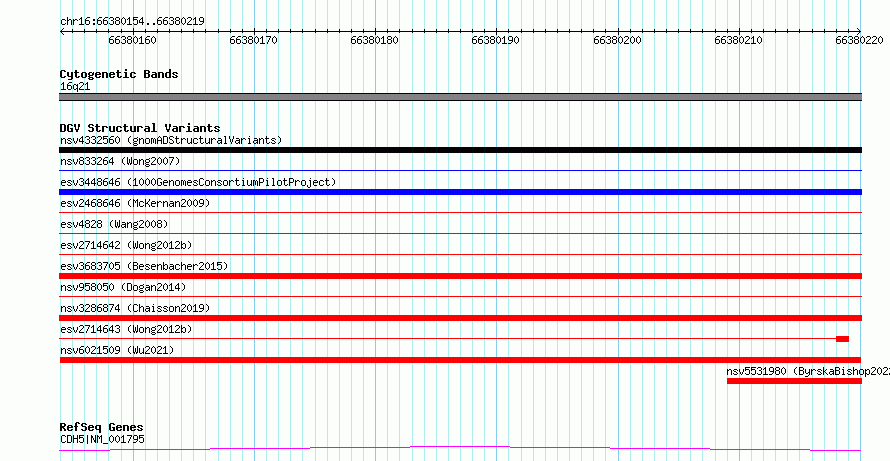Click the thick red nsv3286874 bar

[x=460, y=318]
